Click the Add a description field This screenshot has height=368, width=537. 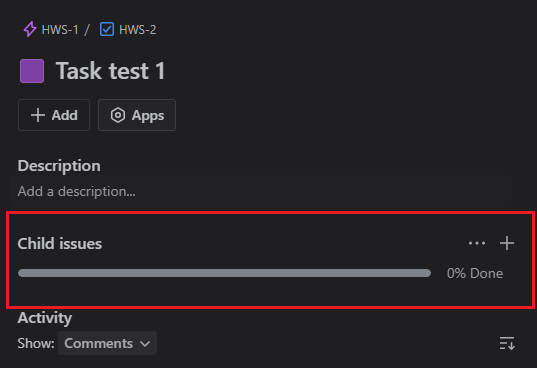pos(260,191)
